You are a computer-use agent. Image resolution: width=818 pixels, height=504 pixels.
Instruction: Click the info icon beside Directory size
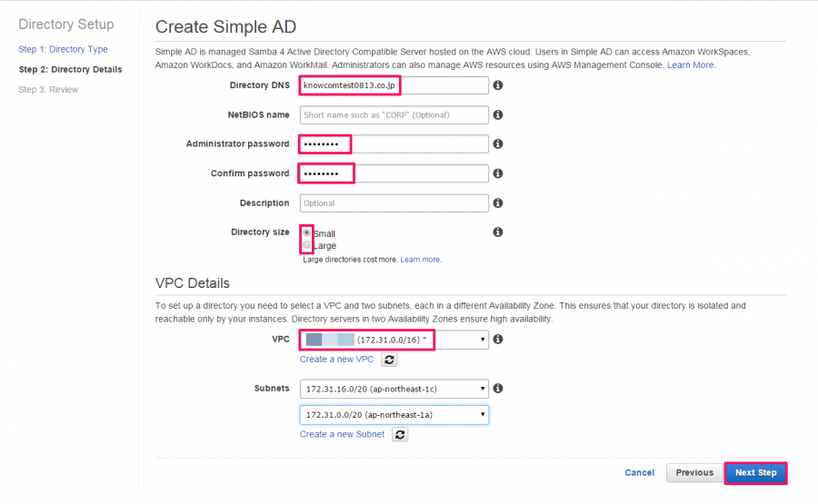(498, 232)
